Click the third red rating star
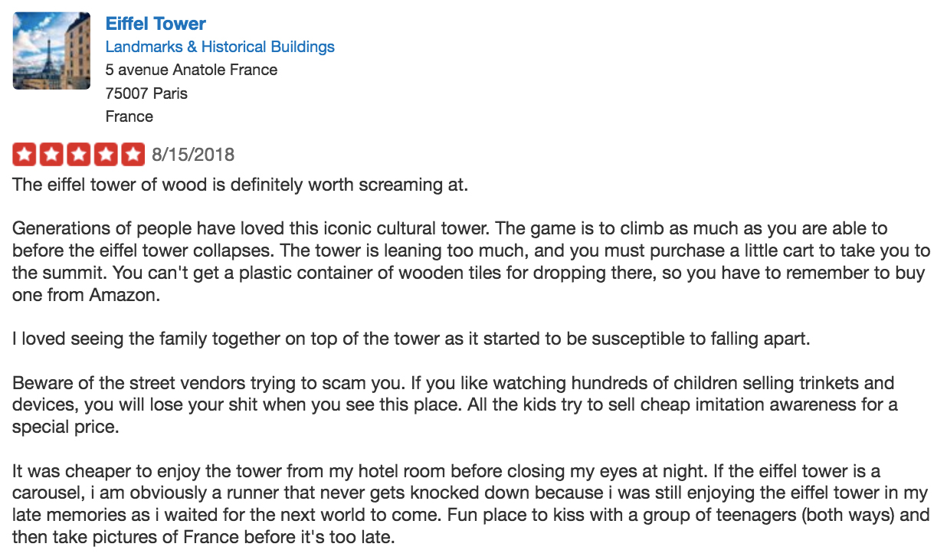This screenshot has width=947, height=560. tap(79, 155)
